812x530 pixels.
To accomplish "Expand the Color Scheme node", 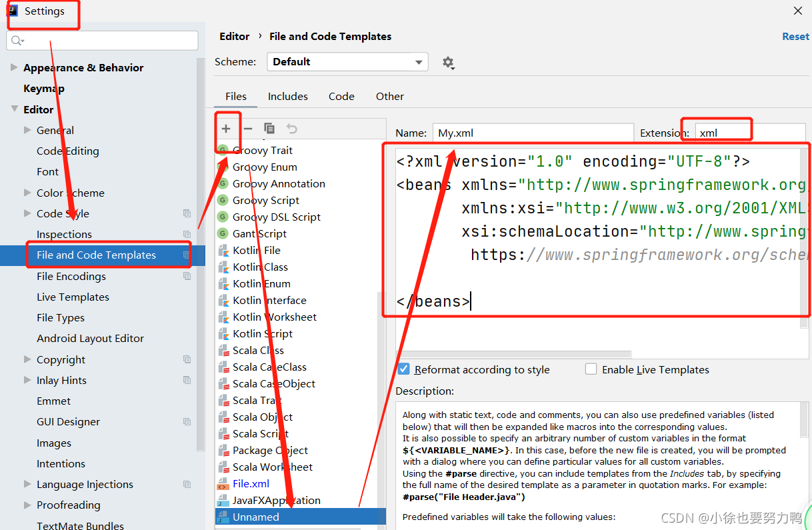I will 27,193.
